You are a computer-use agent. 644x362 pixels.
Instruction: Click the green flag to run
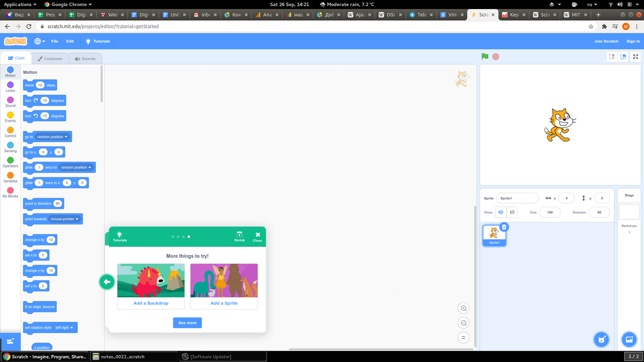485,56
